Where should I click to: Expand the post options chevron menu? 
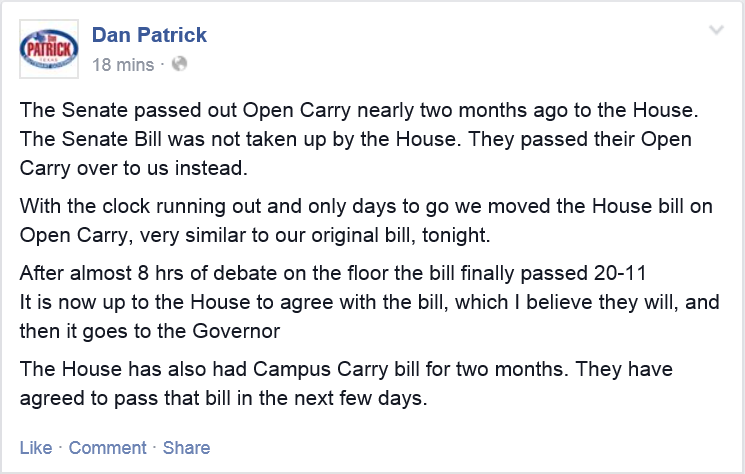[716, 31]
